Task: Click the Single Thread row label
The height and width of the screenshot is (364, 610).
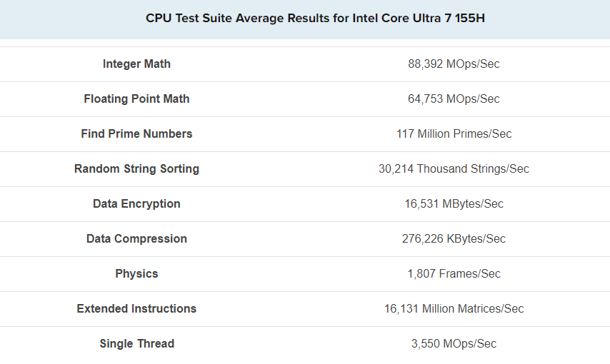Action: point(136,343)
